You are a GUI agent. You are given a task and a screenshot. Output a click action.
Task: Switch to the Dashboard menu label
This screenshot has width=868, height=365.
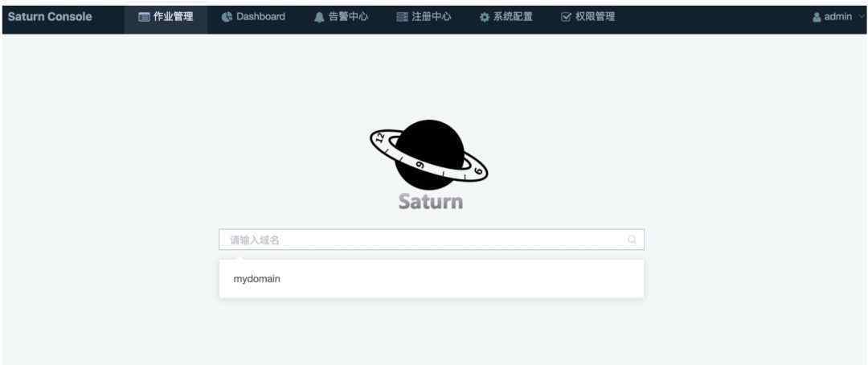point(260,17)
